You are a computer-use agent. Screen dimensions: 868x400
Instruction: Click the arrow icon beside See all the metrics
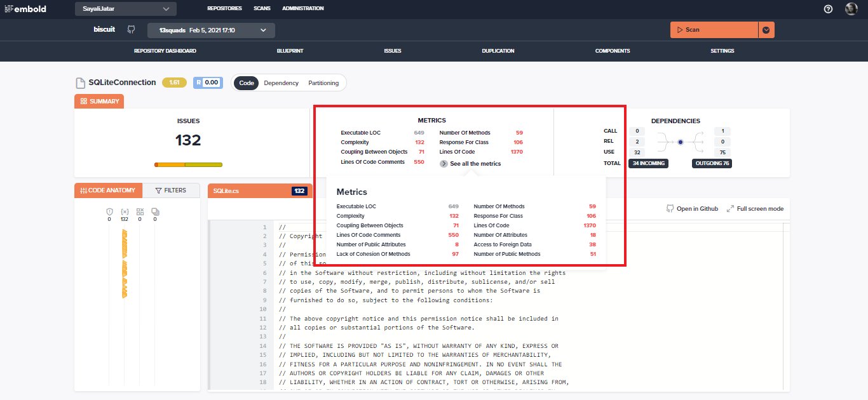(x=444, y=164)
